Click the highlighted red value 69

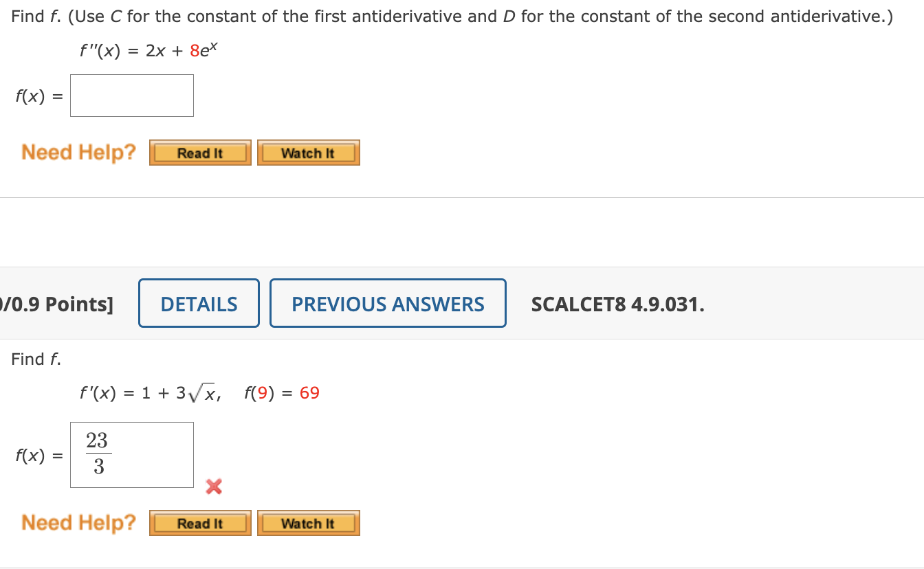pyautogui.click(x=308, y=392)
